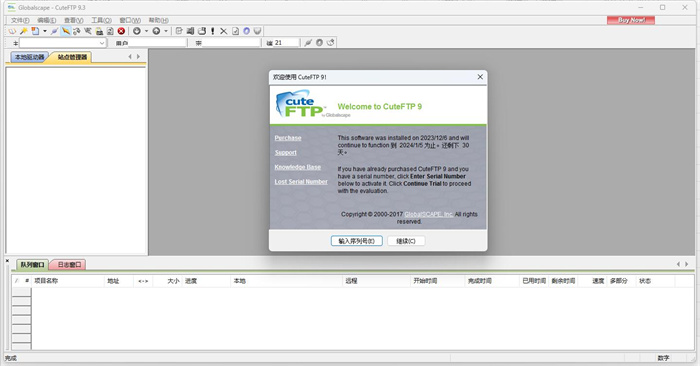Click the upload arrow toolbar icon

pyautogui.click(x=156, y=31)
